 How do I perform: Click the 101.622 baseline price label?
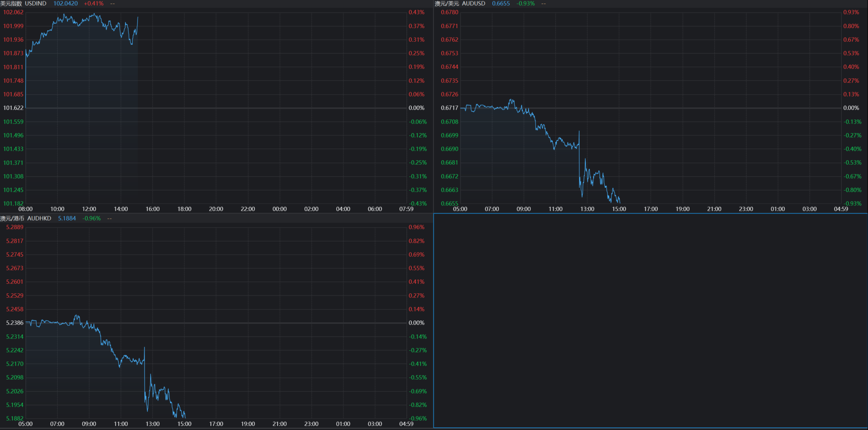(x=13, y=108)
